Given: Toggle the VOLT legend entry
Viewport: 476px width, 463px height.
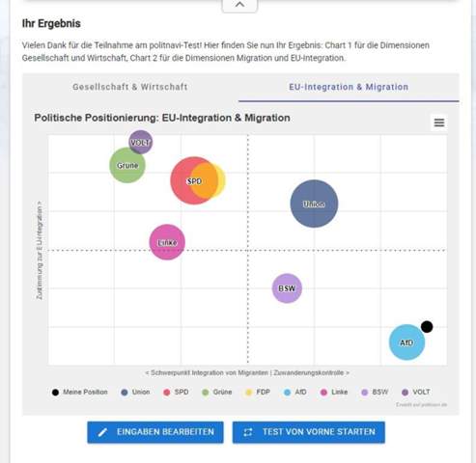Looking at the screenshot, I should click(x=416, y=393).
